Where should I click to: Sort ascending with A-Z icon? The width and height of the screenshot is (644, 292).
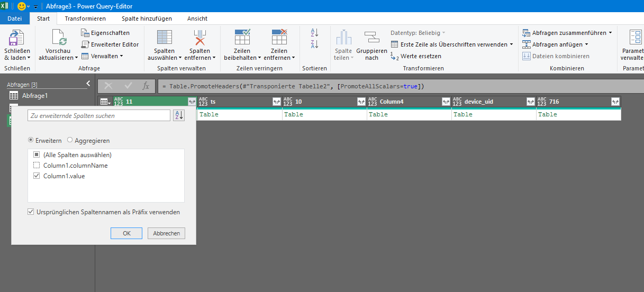tap(315, 33)
